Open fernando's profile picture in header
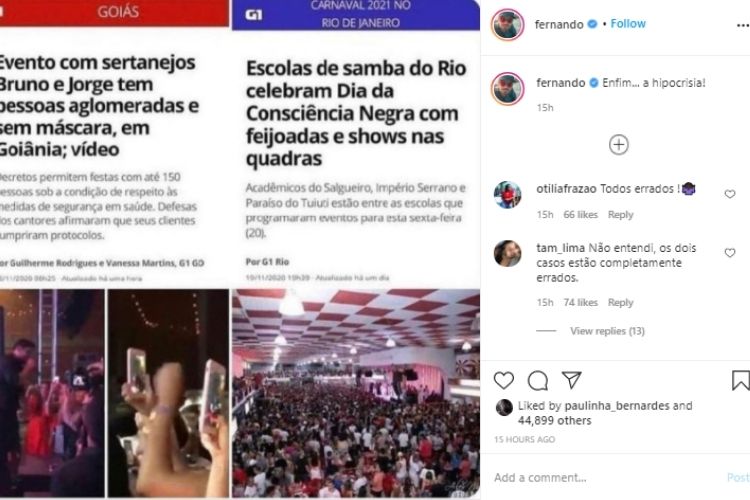The image size is (750, 500). click(x=507, y=24)
